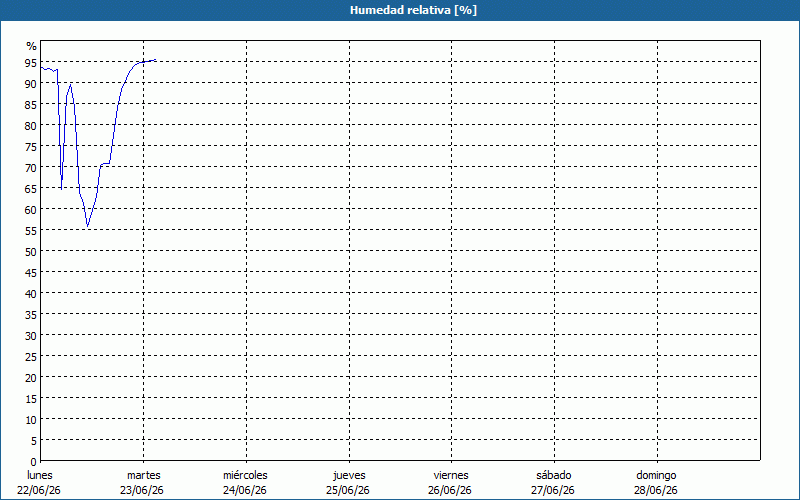The width and height of the screenshot is (800, 500).
Task: Click the 'miércoles' day label
Action: (245, 475)
